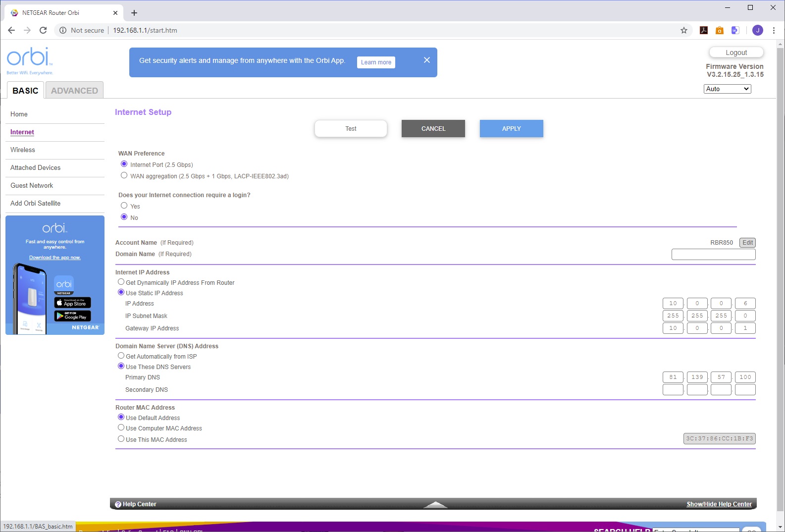Click the page scrollbar down arrow
This screenshot has height=532, width=785.
pyautogui.click(x=781, y=527)
